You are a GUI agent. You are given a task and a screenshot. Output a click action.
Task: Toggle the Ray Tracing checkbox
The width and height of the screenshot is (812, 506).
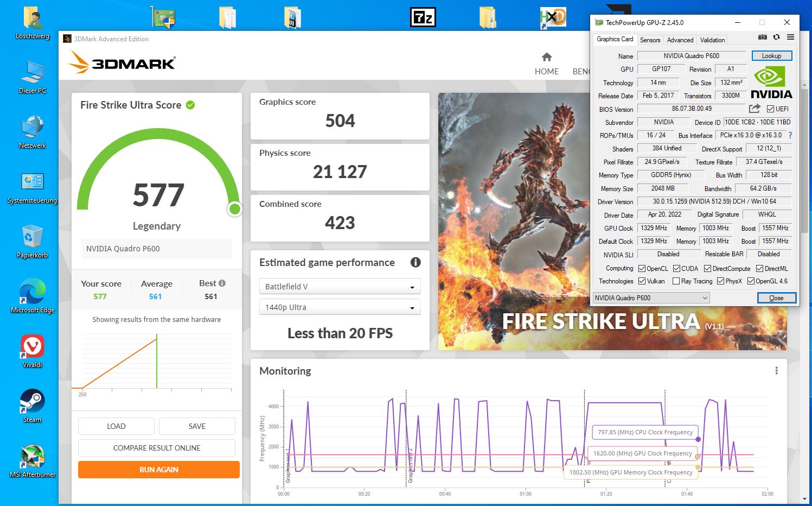676,281
